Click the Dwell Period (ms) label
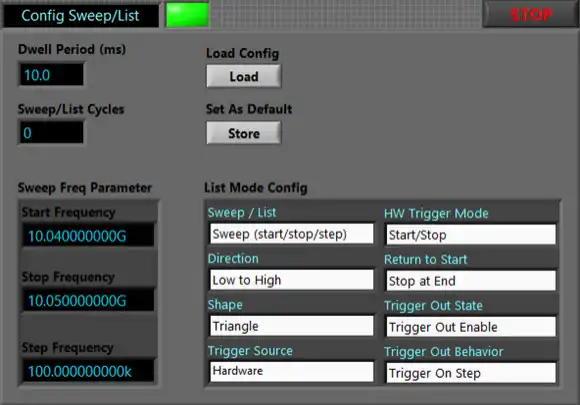This screenshot has width=580, height=405. 72,49
